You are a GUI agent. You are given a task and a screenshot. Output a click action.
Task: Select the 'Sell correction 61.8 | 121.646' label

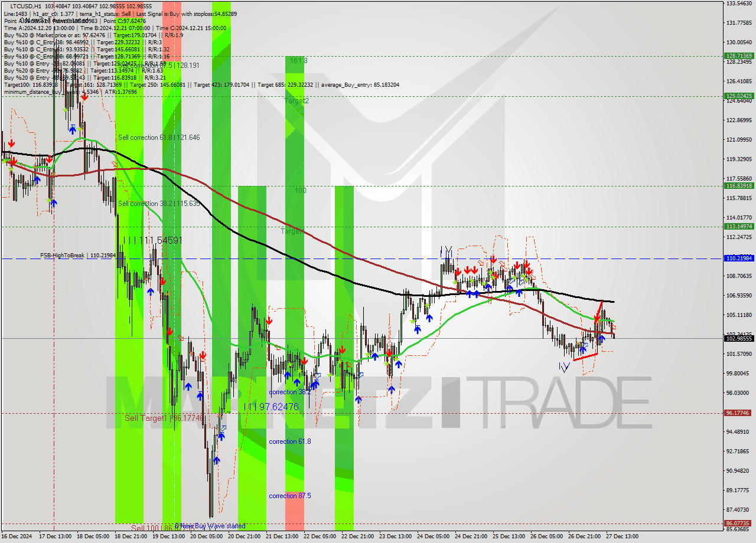159,137
